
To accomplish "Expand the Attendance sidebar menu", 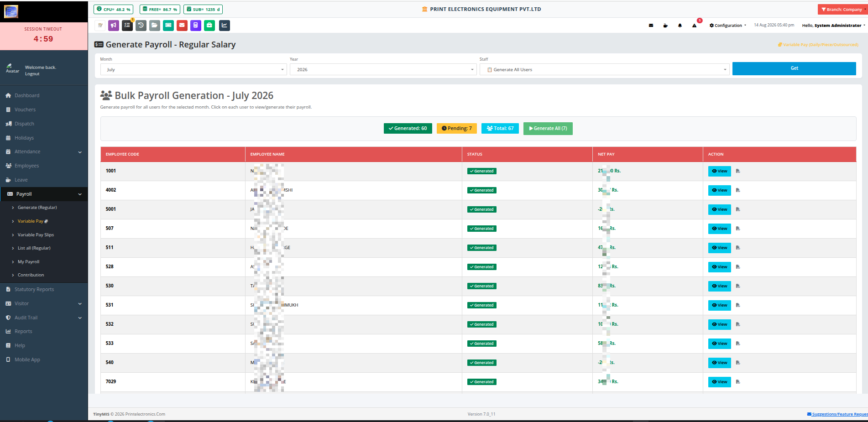I will click(x=44, y=151).
